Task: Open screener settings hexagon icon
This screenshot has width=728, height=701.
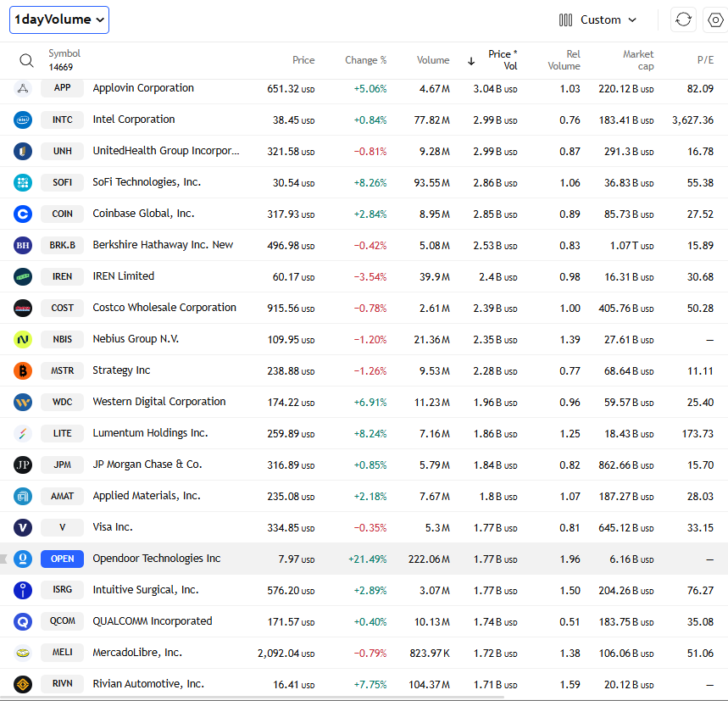Action: coord(715,20)
